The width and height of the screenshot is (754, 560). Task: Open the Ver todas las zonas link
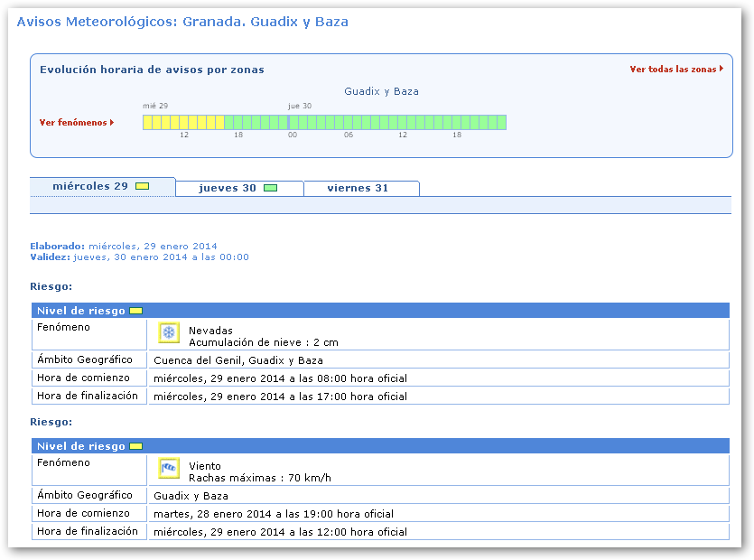coord(673,69)
